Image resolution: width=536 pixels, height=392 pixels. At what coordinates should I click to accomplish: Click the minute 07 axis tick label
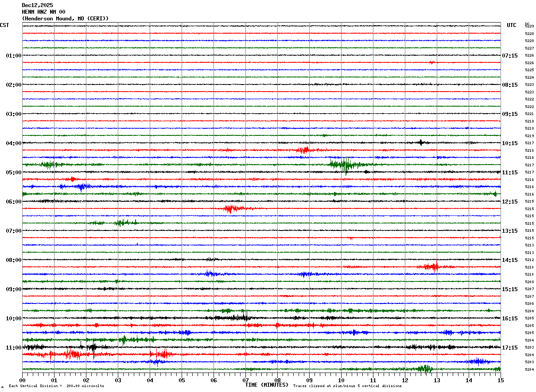pyautogui.click(x=245, y=380)
